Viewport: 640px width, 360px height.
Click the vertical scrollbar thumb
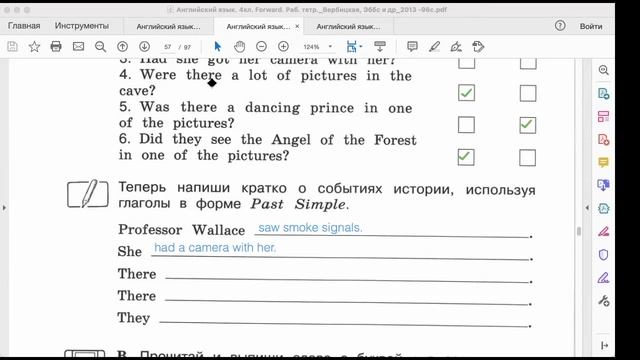point(579,231)
